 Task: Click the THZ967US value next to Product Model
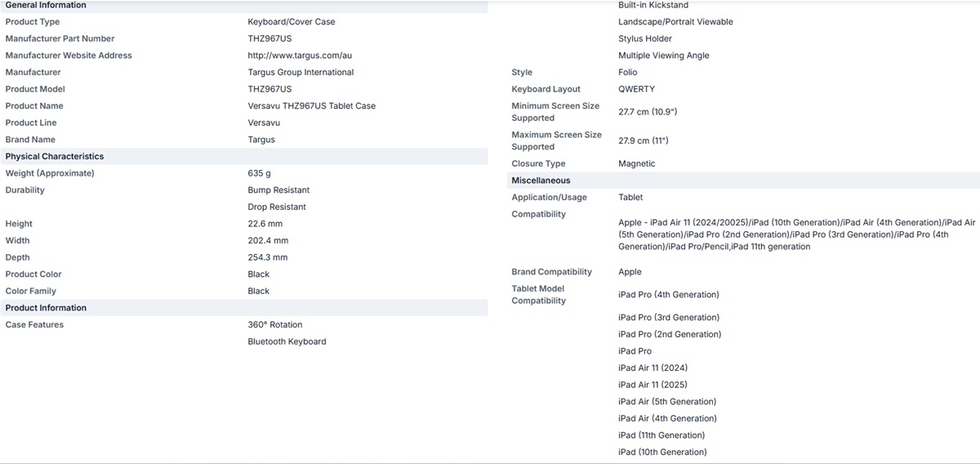269,89
